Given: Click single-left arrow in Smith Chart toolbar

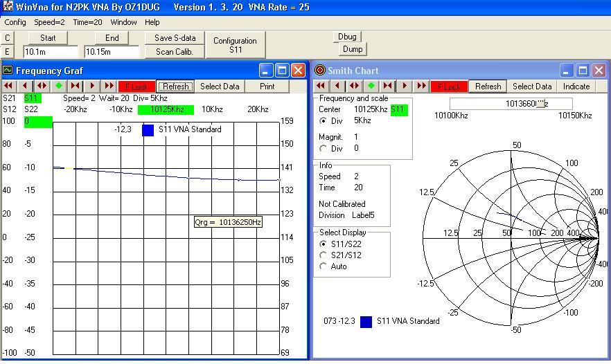Looking at the screenshot, I should click(337, 86).
